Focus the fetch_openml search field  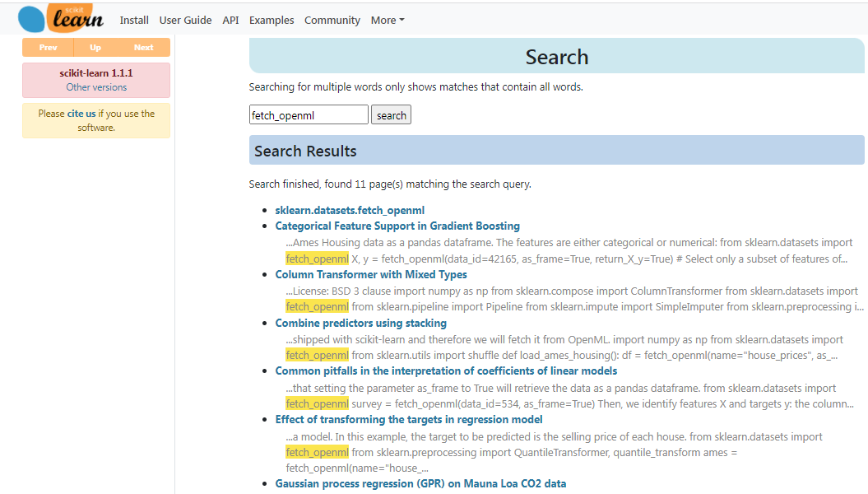[x=309, y=115]
